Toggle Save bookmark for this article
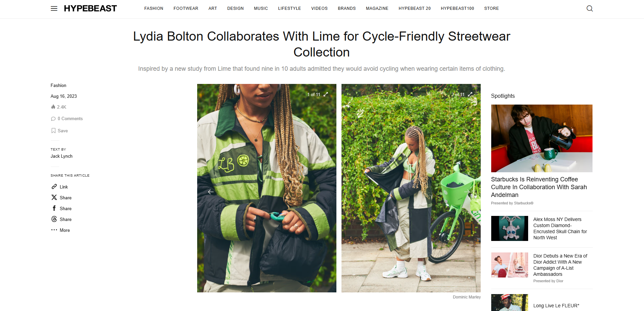Viewport: 644px width, 311px height. tap(59, 131)
